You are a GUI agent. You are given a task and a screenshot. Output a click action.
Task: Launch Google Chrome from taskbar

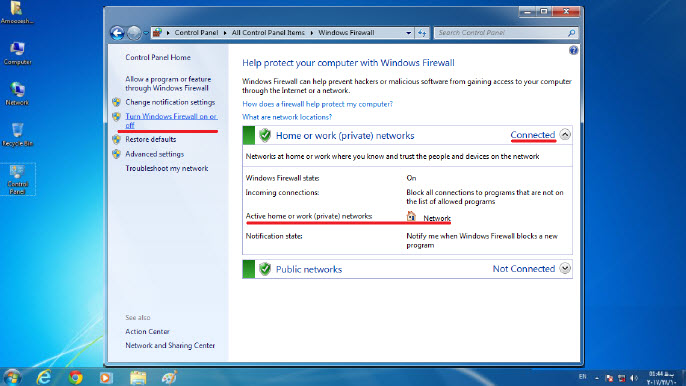click(75, 377)
